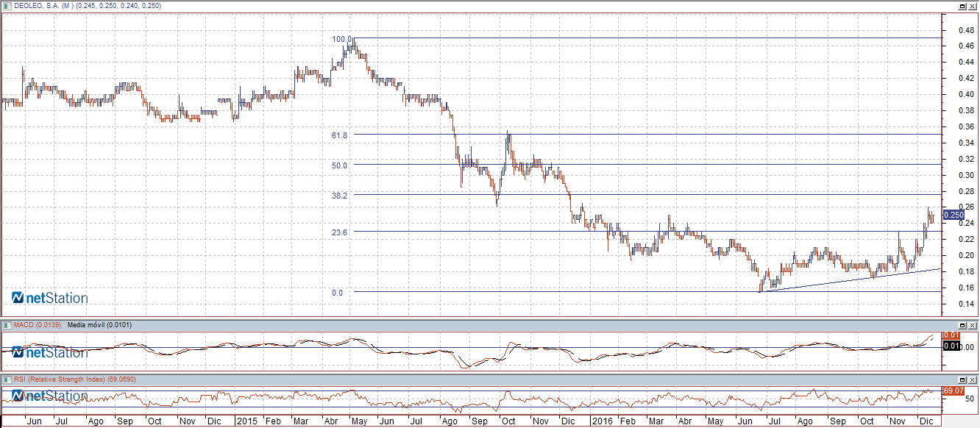Select the 100.0 Fibonacci level label

click(x=339, y=39)
